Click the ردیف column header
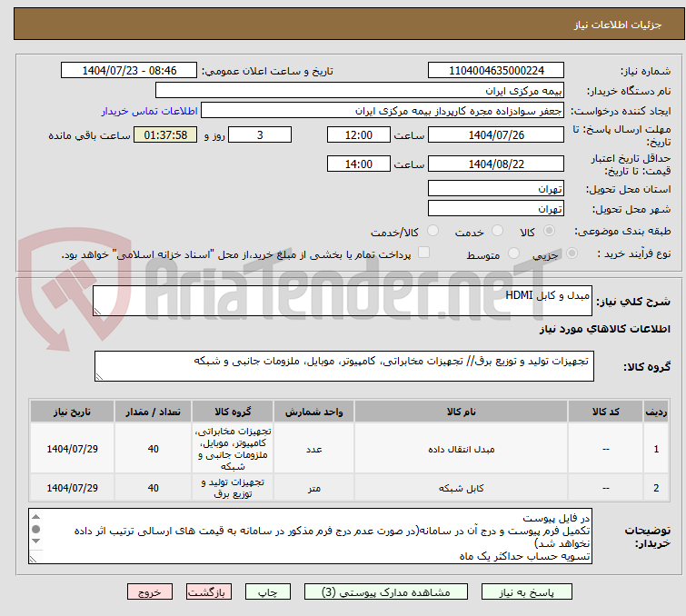Image resolution: width=686 pixels, height=616 pixels. 656,412
